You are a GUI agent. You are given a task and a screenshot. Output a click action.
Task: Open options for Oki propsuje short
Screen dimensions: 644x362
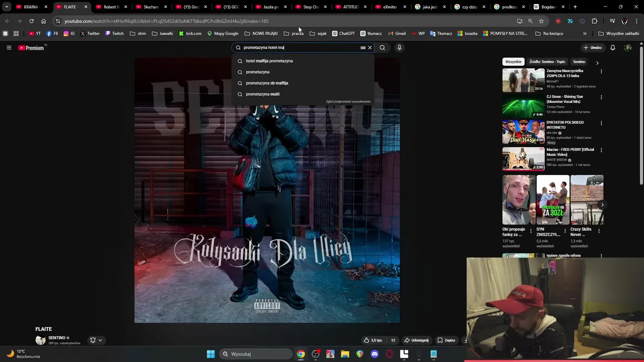click(x=531, y=231)
